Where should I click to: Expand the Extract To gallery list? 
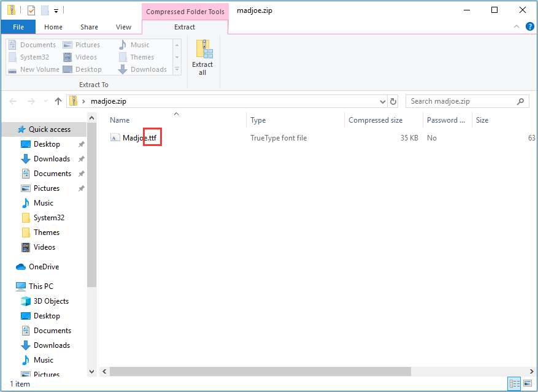tap(177, 69)
